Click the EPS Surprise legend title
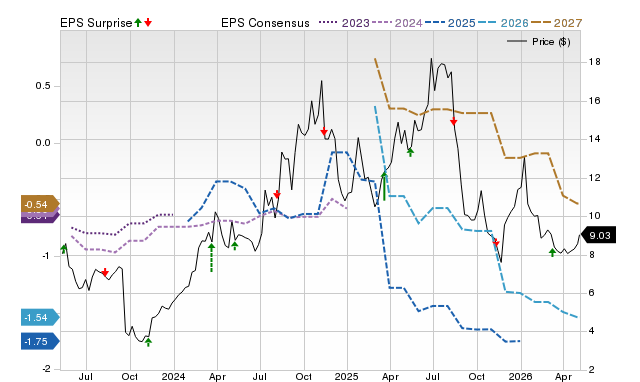640x382 pixels. click(x=96, y=23)
